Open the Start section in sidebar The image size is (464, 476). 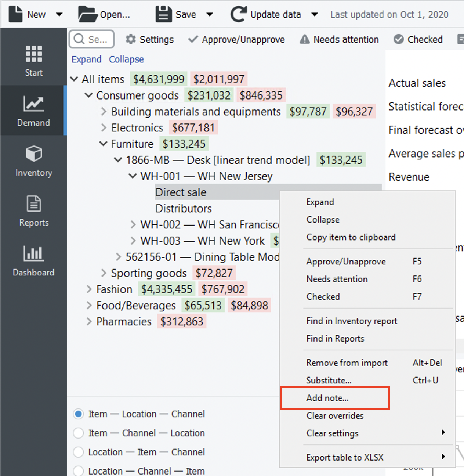tap(33, 60)
